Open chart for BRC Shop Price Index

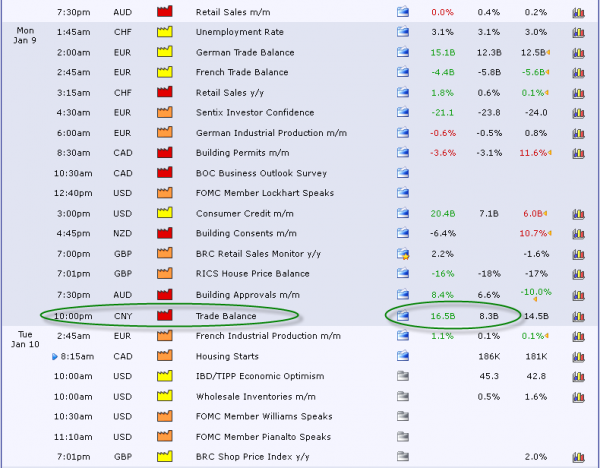pyautogui.click(x=578, y=457)
